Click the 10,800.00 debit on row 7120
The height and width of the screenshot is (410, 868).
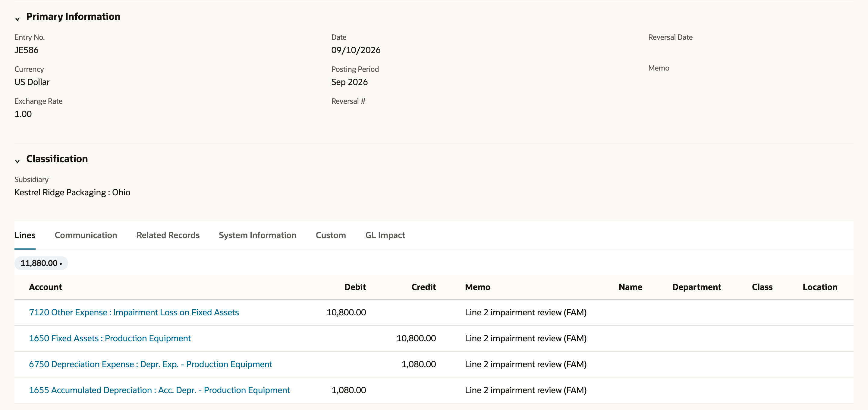346,312
